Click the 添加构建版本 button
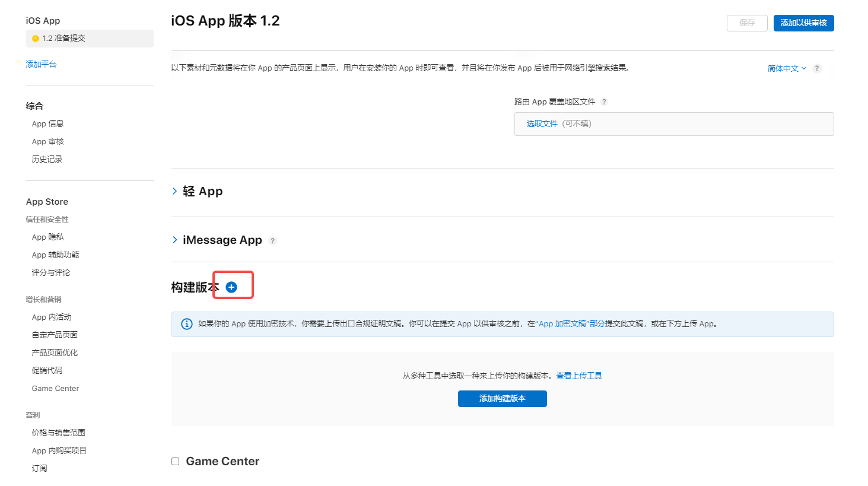 502,399
